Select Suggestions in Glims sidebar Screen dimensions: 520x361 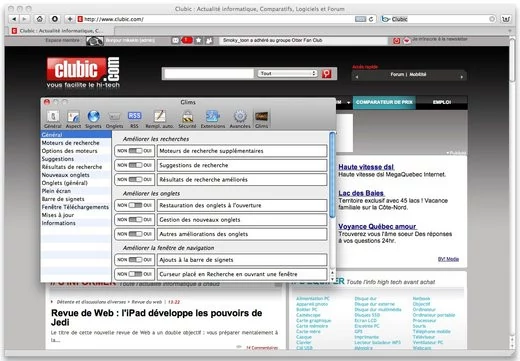(x=76, y=159)
